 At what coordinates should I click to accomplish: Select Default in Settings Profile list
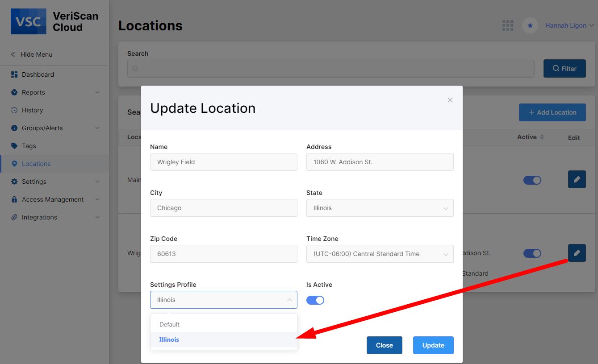(x=224, y=324)
